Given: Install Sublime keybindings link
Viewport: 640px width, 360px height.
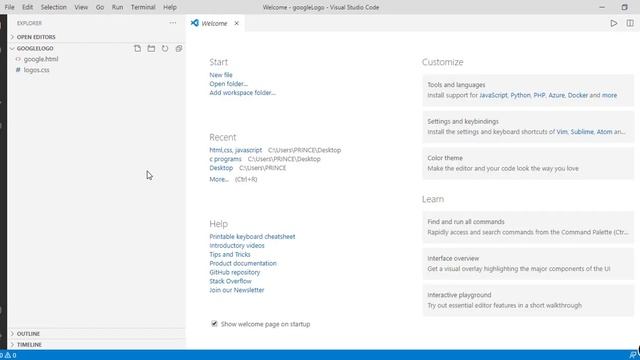Looking at the screenshot, I should (x=582, y=132).
